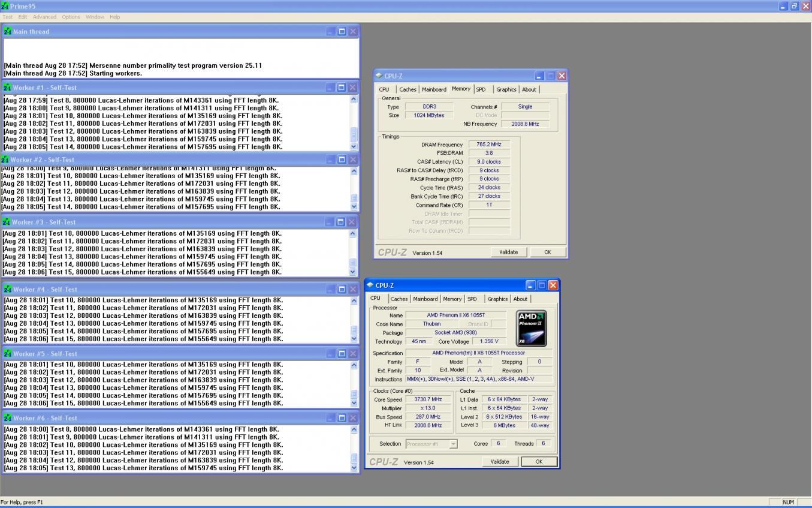Open About tab in lower CPU-Z window
This screenshot has height=508, width=812.
click(x=520, y=299)
